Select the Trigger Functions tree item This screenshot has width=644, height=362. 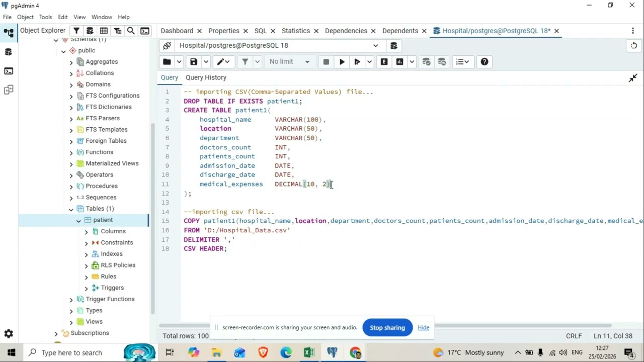pos(110,299)
